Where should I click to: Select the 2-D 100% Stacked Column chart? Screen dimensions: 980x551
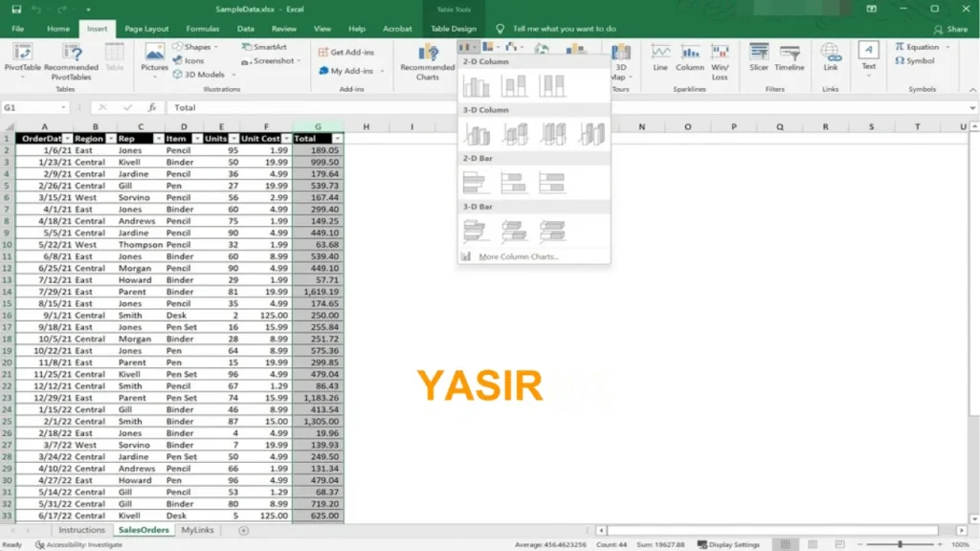pyautogui.click(x=552, y=86)
